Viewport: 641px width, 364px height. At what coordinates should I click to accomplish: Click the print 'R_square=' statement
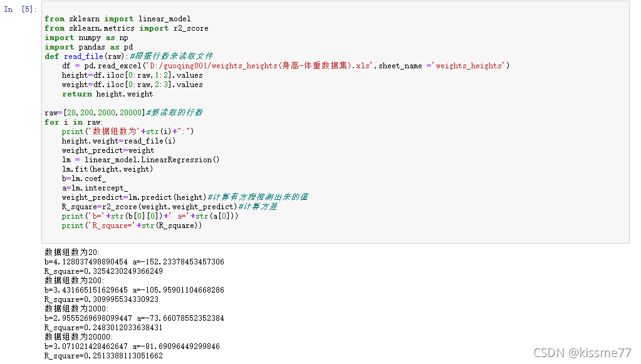(132, 226)
